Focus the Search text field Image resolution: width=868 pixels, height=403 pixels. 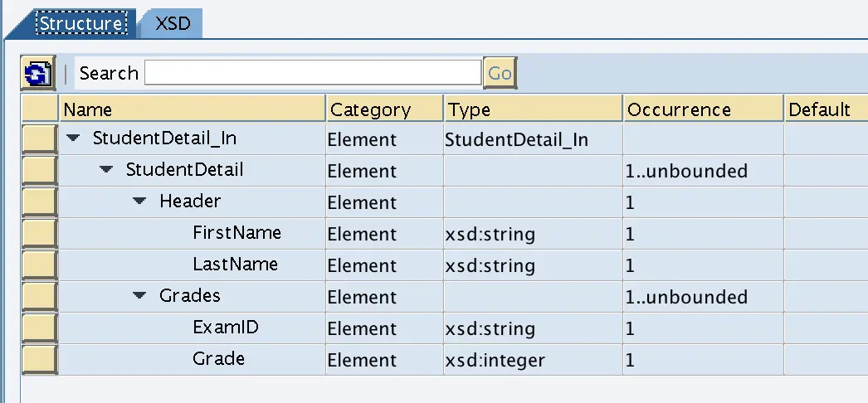pos(313,72)
